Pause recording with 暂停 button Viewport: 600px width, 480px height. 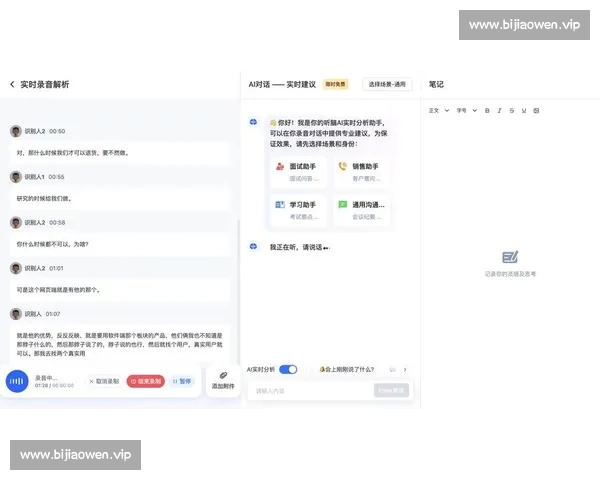[182, 381]
